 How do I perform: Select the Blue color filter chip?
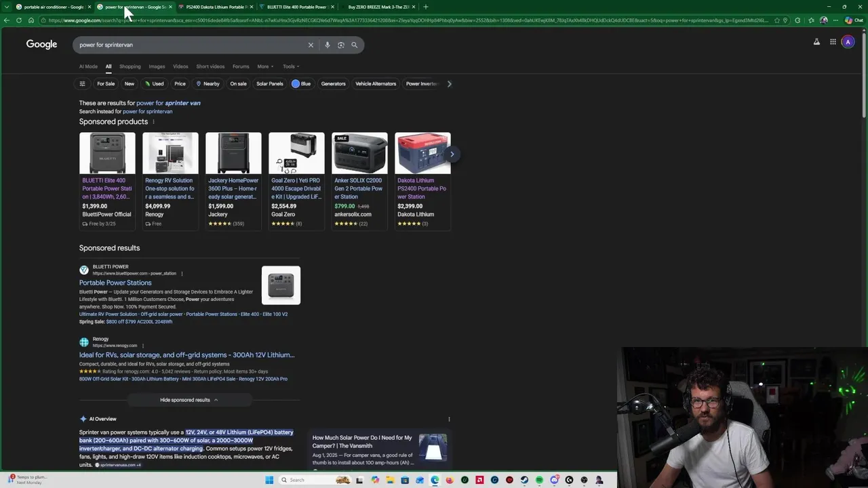301,84
